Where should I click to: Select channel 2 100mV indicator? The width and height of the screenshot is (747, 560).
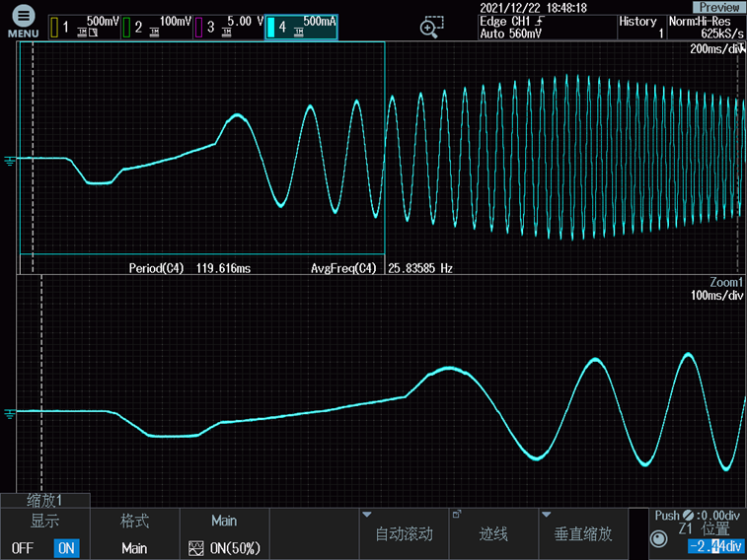tap(157, 27)
